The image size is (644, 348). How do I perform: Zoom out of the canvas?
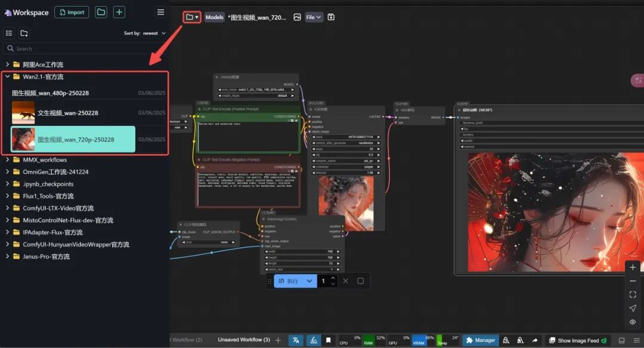click(x=633, y=281)
